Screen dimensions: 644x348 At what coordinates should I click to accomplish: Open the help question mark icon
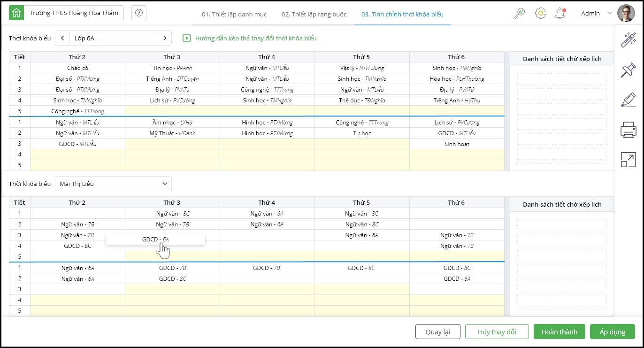[x=139, y=13]
